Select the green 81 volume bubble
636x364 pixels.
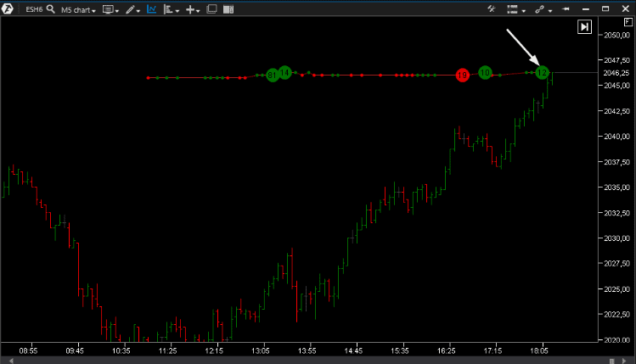click(273, 75)
